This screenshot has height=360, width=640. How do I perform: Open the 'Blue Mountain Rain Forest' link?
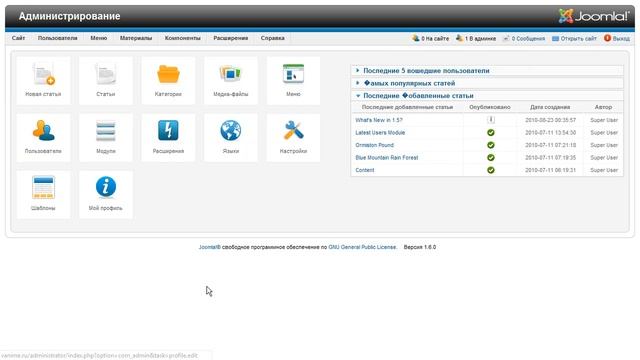(x=387, y=158)
